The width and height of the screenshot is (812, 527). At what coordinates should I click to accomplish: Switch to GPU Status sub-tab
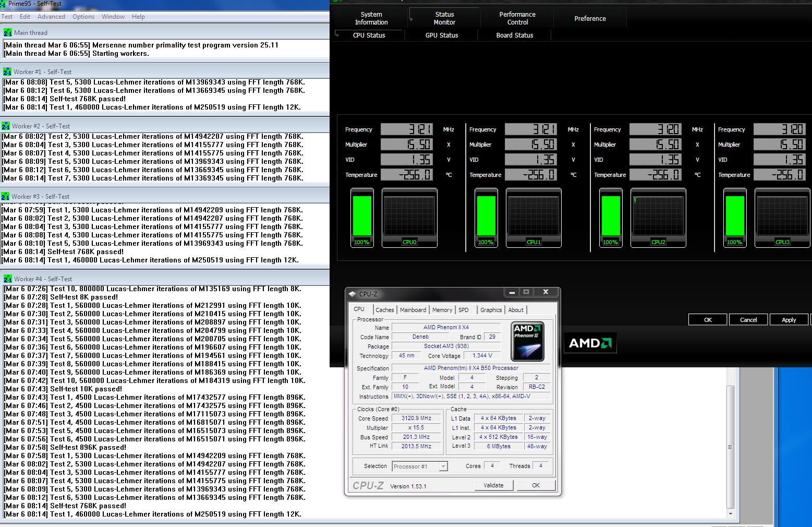(x=442, y=35)
